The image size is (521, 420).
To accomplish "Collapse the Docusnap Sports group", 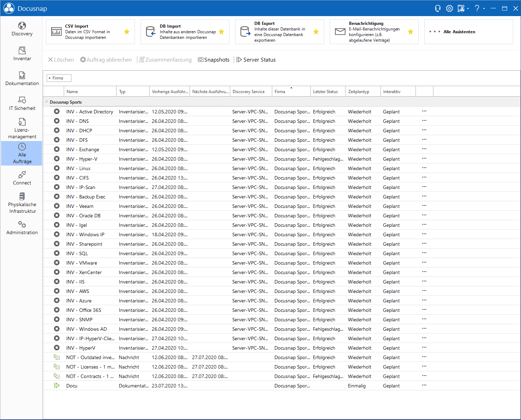I will (46, 102).
